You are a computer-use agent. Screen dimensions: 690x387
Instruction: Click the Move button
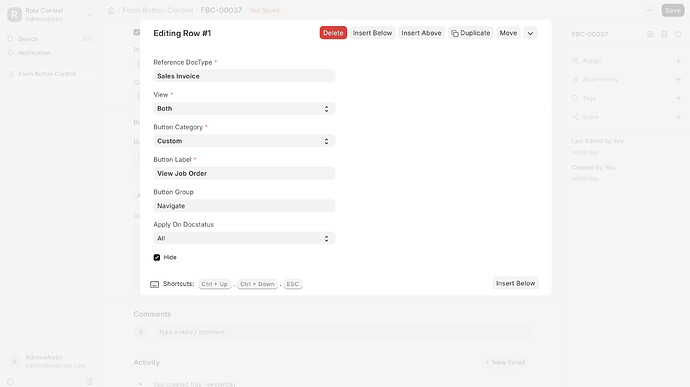point(508,33)
